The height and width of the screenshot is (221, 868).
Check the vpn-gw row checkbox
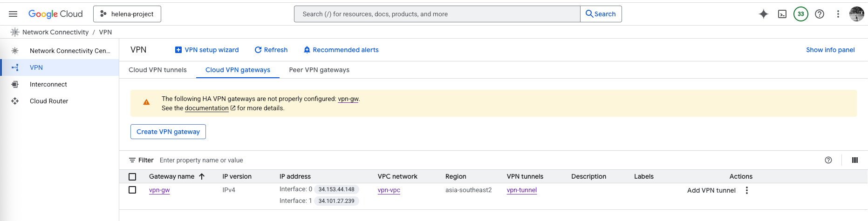coord(132,190)
